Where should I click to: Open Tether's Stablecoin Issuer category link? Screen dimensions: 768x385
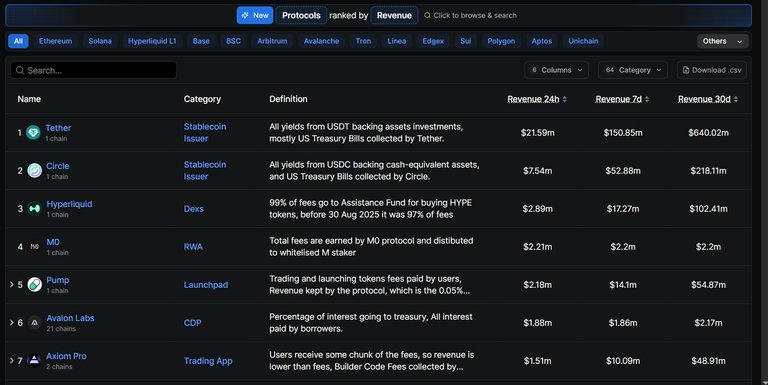point(205,132)
